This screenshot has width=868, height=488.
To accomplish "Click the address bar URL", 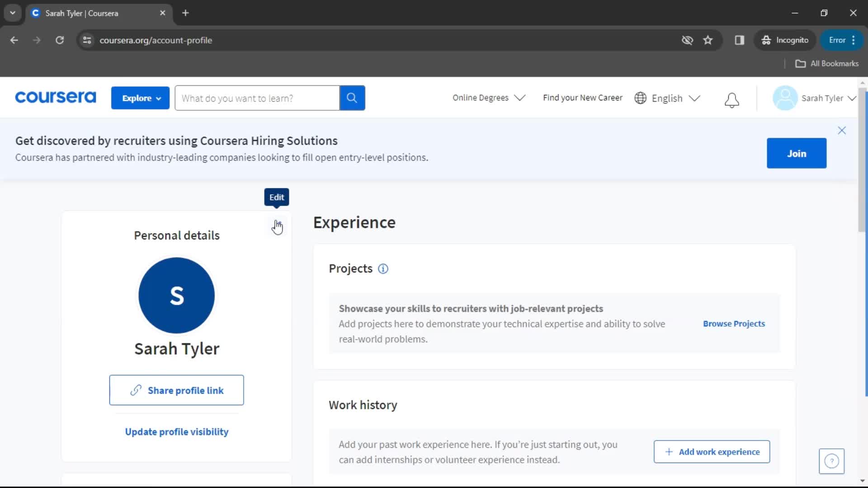I will point(156,40).
